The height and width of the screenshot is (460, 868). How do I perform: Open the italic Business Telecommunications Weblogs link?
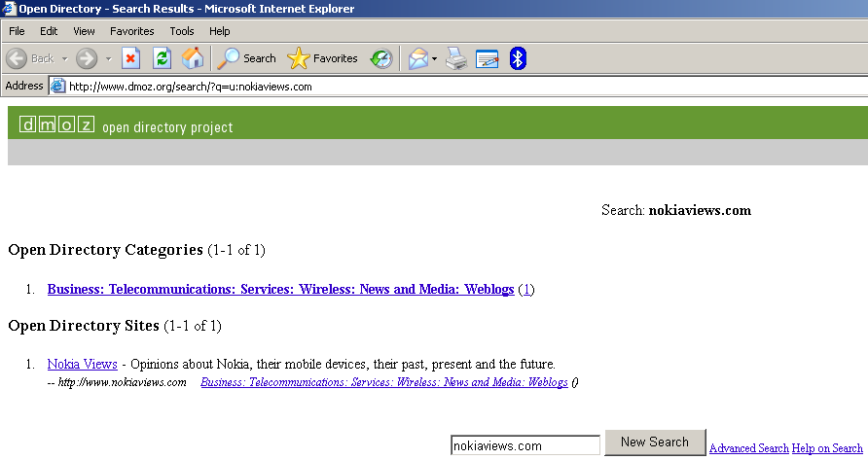click(384, 382)
